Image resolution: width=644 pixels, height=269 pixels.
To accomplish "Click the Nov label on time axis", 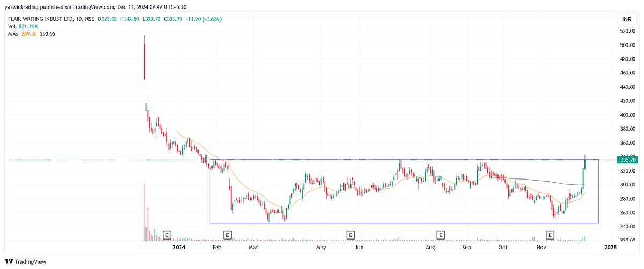I will click(541, 248).
